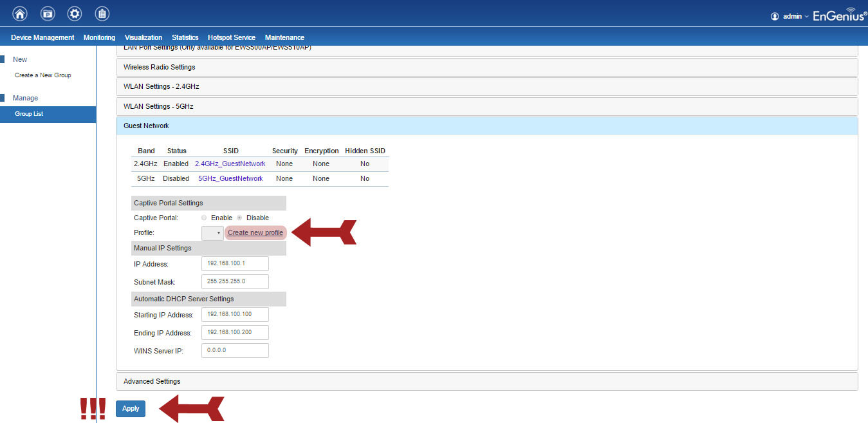Click the Subnet Mask input field
868x423 pixels.
235,282
